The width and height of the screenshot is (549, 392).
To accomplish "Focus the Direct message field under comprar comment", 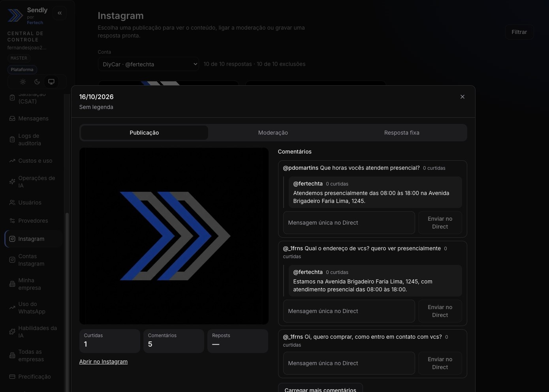I will 349,363.
